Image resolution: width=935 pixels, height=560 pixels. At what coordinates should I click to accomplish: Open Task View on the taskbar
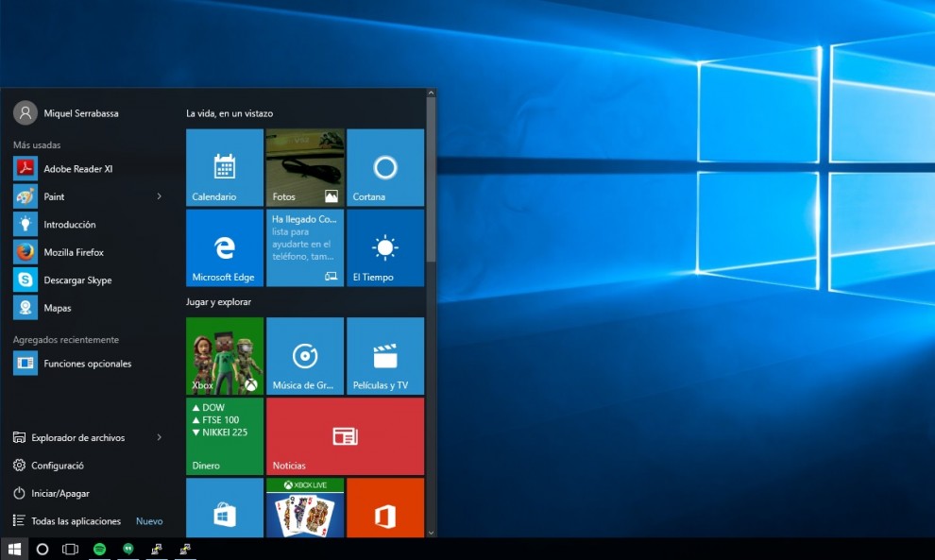click(71, 549)
